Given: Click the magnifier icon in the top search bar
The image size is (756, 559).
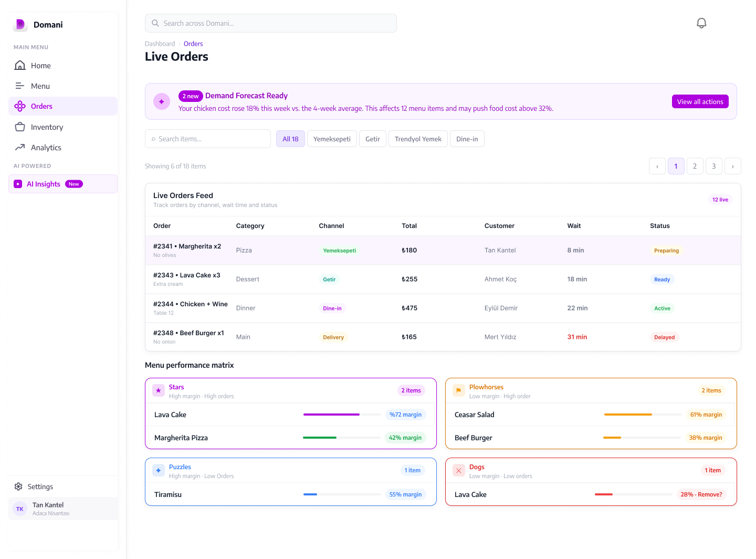Looking at the screenshot, I should (155, 23).
